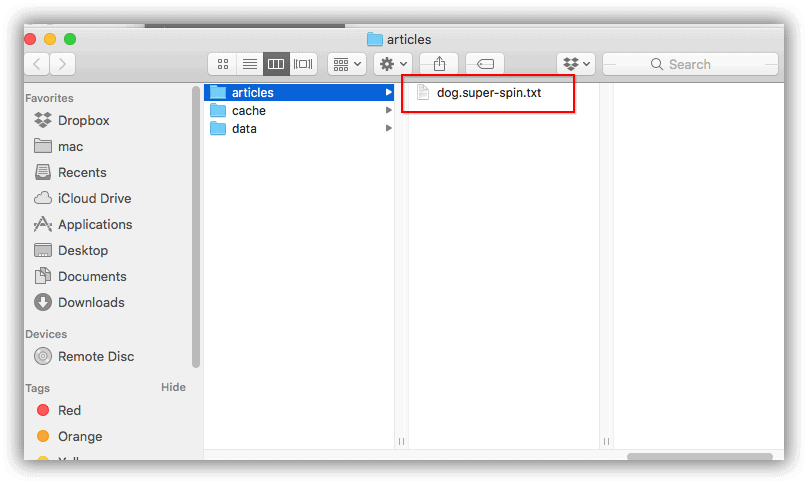Open the arrange-by dropdown

tap(347, 64)
